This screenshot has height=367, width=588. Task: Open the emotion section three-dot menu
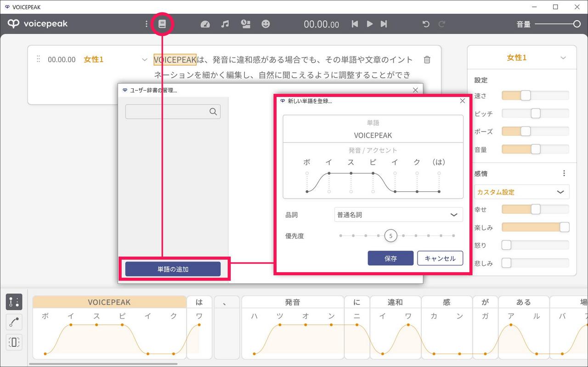[x=564, y=173]
